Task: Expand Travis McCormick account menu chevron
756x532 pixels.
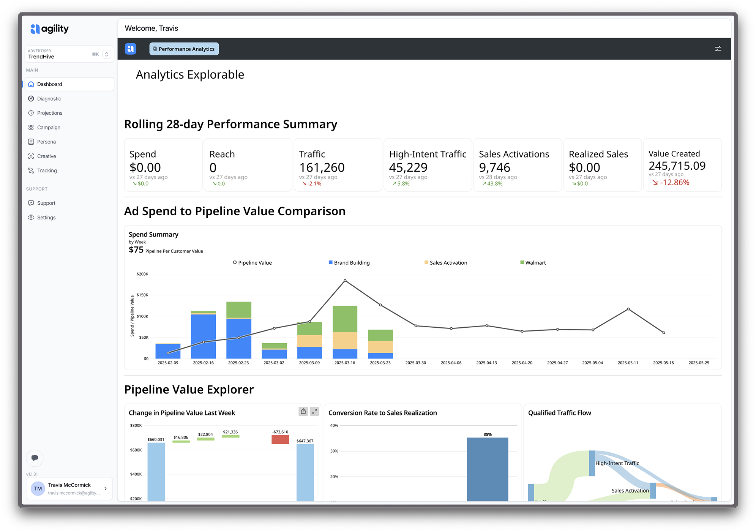Action: pyautogui.click(x=106, y=489)
